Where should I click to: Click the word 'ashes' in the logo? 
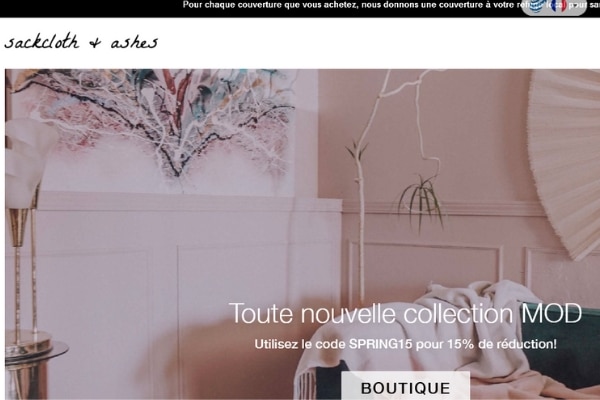pyautogui.click(x=134, y=42)
